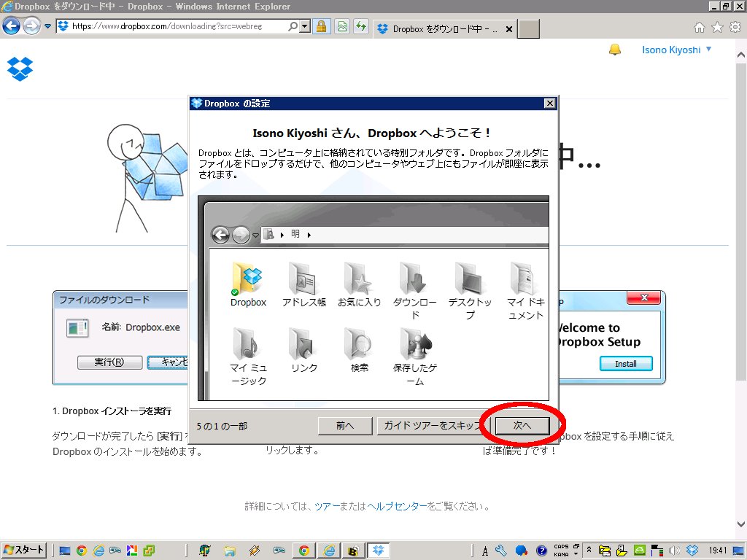Click the Internet Explorer quick launch icon

pyautogui.click(x=98, y=551)
